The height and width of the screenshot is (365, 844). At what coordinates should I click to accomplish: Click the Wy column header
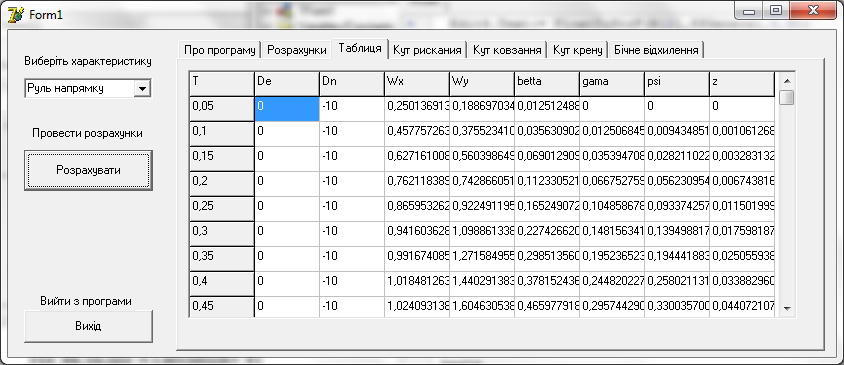click(x=482, y=84)
